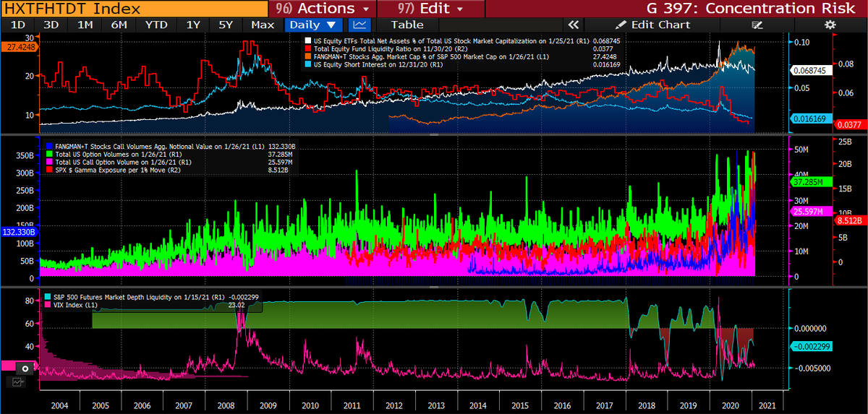868x414 pixels.
Task: Click the green 37.285M axis value label
Action: click(813, 182)
